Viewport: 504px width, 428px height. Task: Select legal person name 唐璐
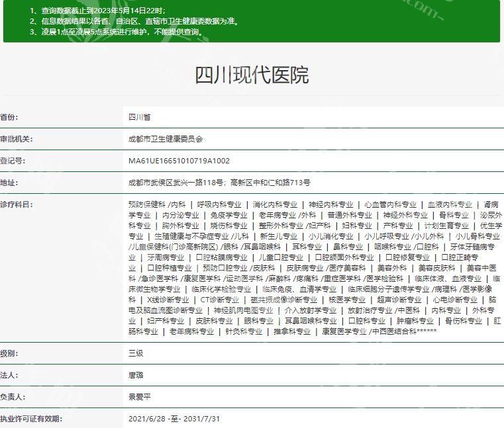tap(136, 375)
